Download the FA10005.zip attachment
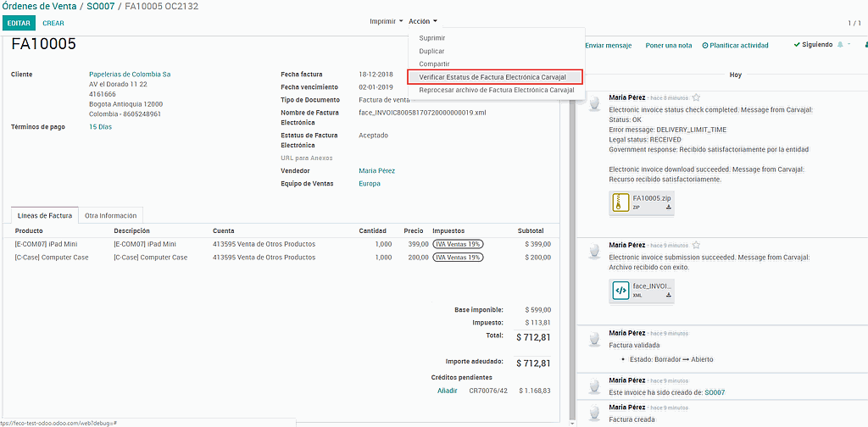The width and height of the screenshot is (868, 427). click(x=669, y=207)
